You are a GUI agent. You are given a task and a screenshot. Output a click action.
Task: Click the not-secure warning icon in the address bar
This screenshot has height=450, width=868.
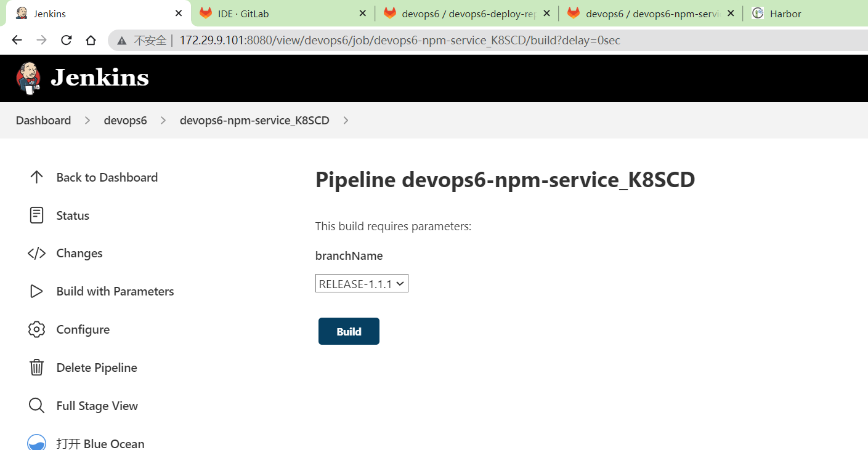pos(122,41)
